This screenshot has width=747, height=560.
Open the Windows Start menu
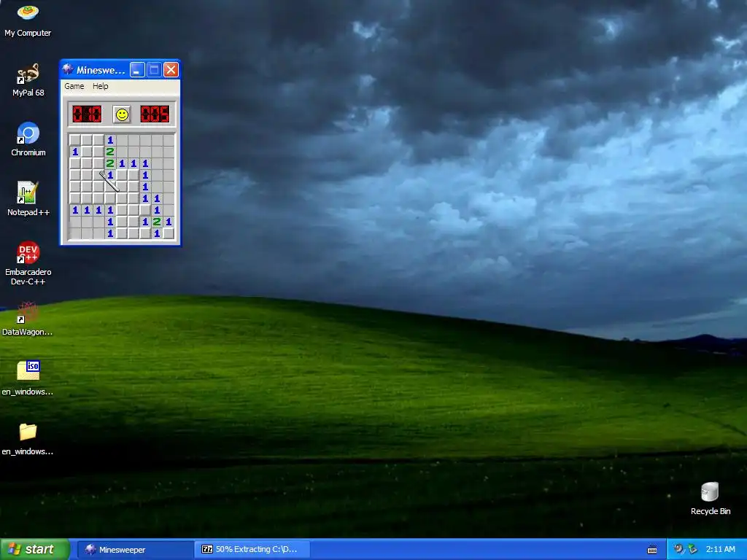click(35, 549)
